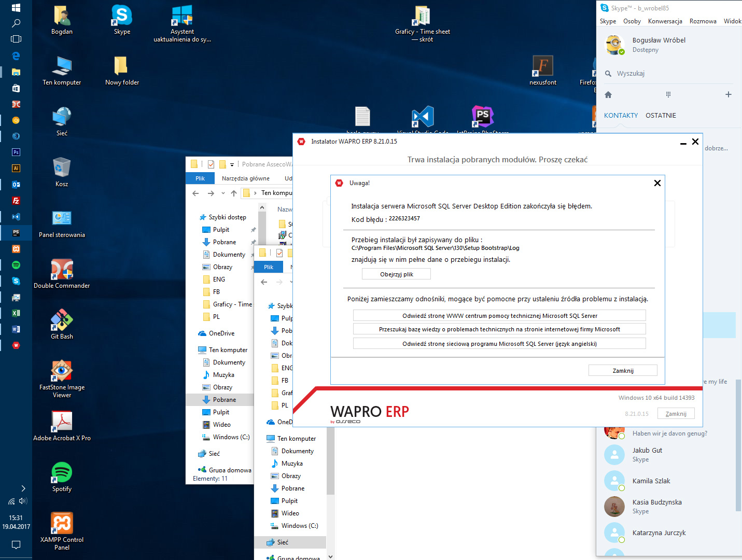Select the Firefox taskbar icon
The width and height of the screenshot is (742, 560).
pyautogui.click(x=16, y=136)
